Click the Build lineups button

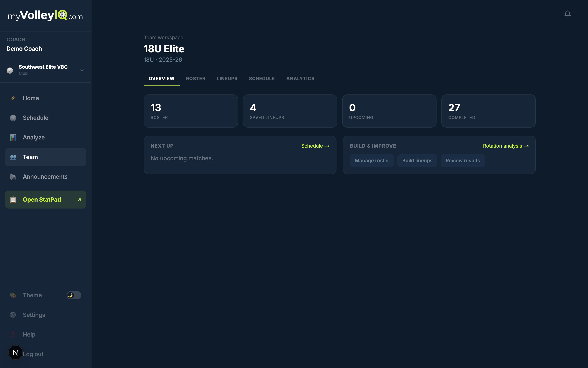[x=417, y=161]
